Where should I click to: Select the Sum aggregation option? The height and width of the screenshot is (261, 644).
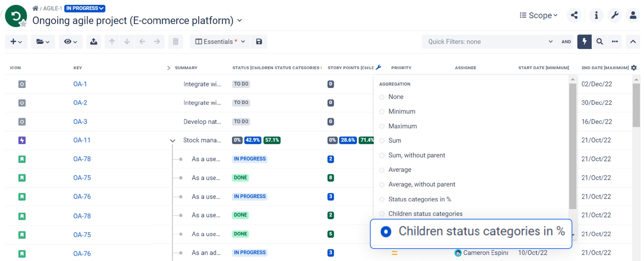tap(390, 141)
